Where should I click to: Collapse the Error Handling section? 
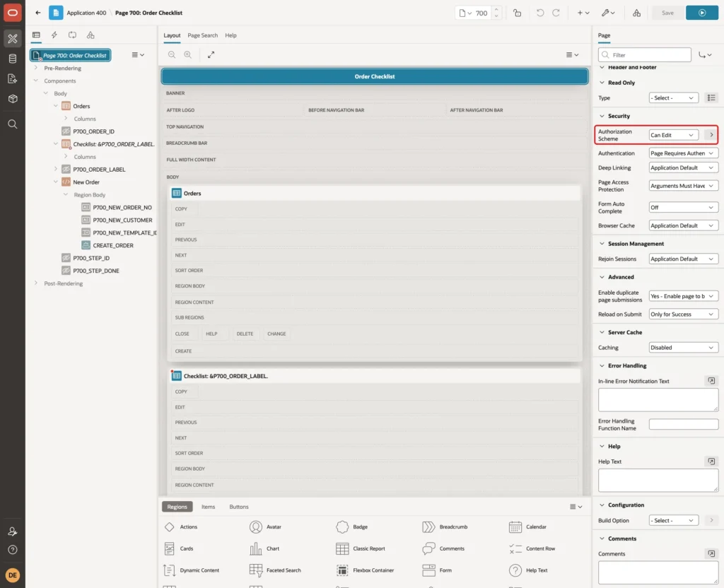pyautogui.click(x=602, y=365)
